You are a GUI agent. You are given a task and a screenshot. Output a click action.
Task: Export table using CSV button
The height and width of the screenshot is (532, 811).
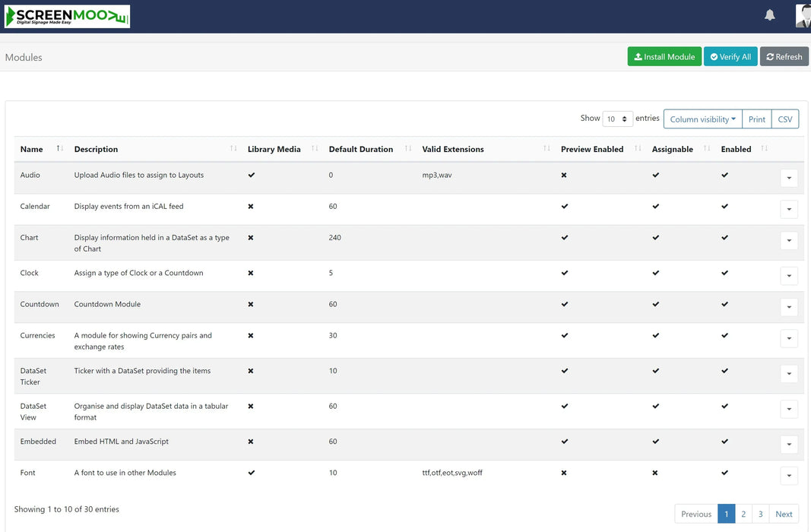(784, 119)
